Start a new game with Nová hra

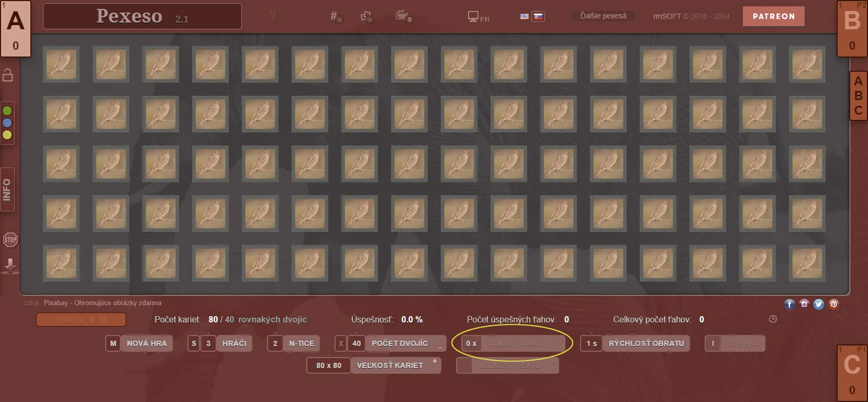click(147, 343)
